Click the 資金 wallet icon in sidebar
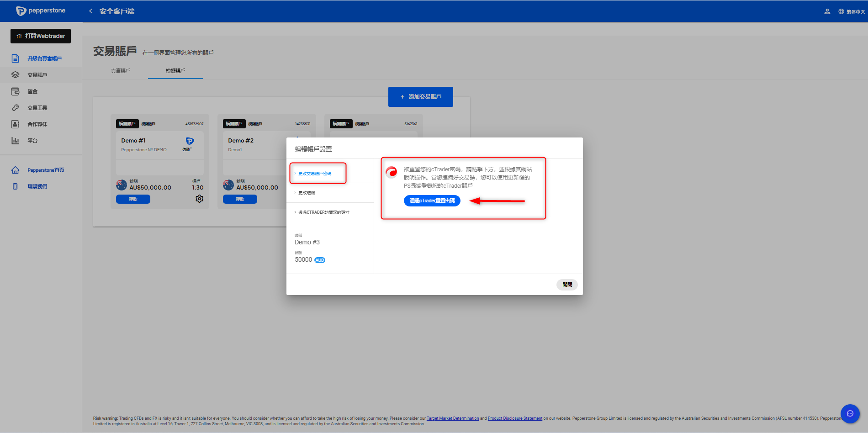868x433 pixels. pos(16,91)
